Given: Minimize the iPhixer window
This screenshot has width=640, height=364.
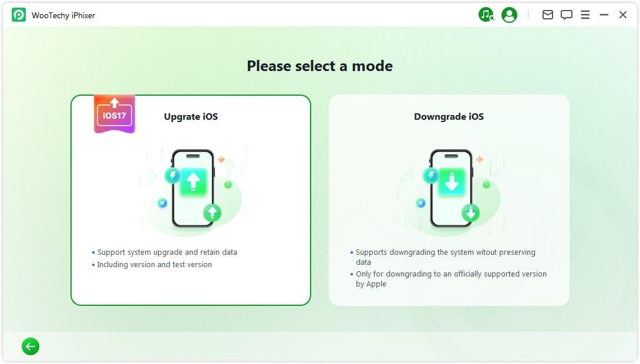Looking at the screenshot, I should coord(604,15).
